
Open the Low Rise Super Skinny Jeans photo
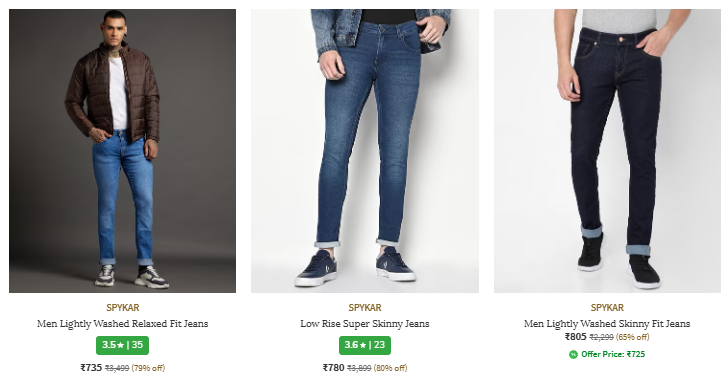point(365,151)
